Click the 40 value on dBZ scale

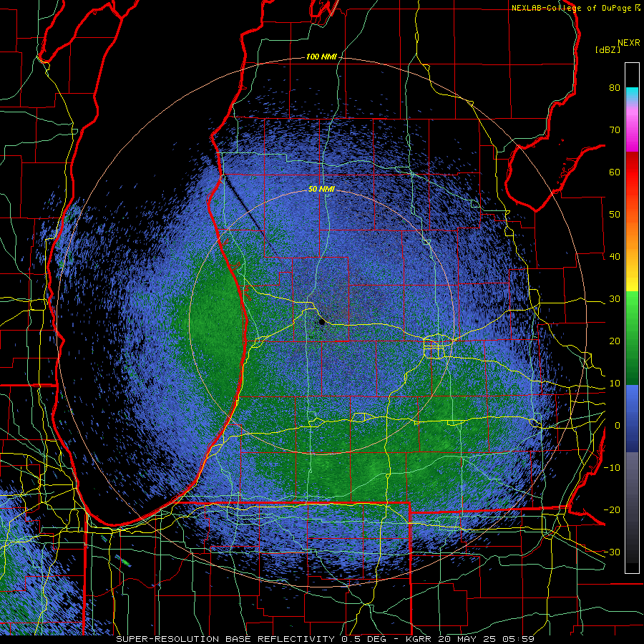[615, 257]
